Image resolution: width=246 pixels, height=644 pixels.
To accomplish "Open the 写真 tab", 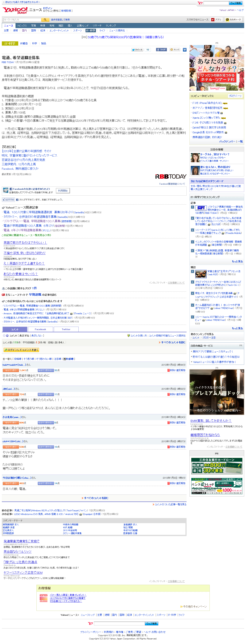I will 34,26.
